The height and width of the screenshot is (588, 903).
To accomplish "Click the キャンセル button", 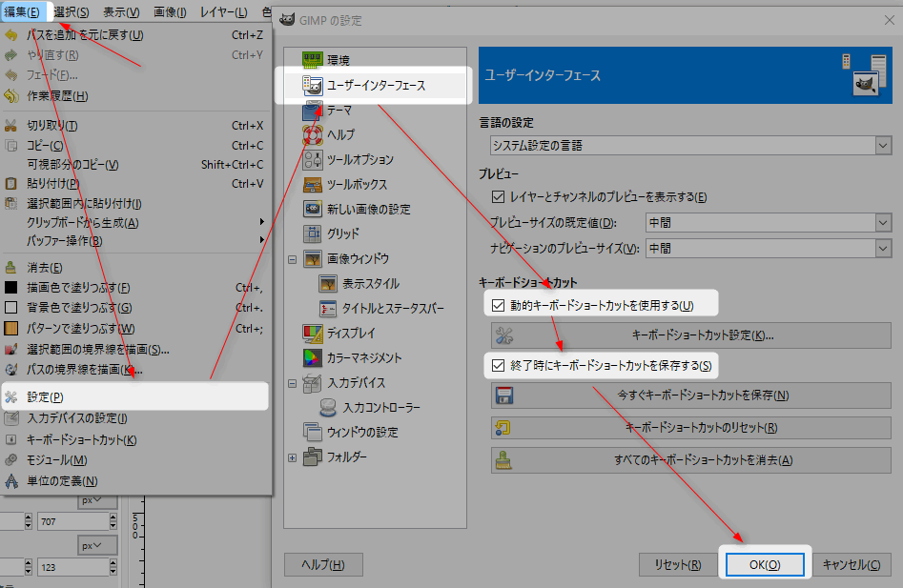I will coord(852,564).
